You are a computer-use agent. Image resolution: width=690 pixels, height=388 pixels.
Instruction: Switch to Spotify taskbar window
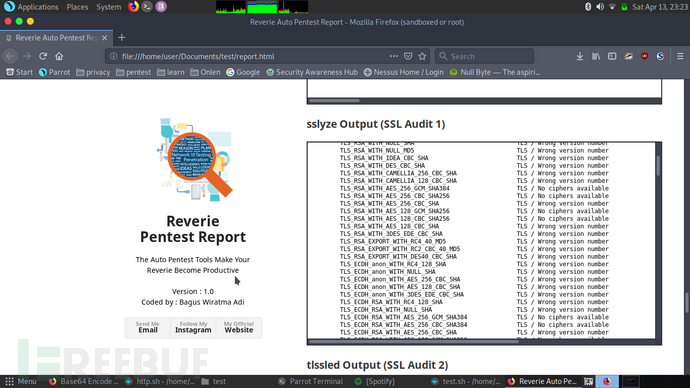(x=374, y=381)
